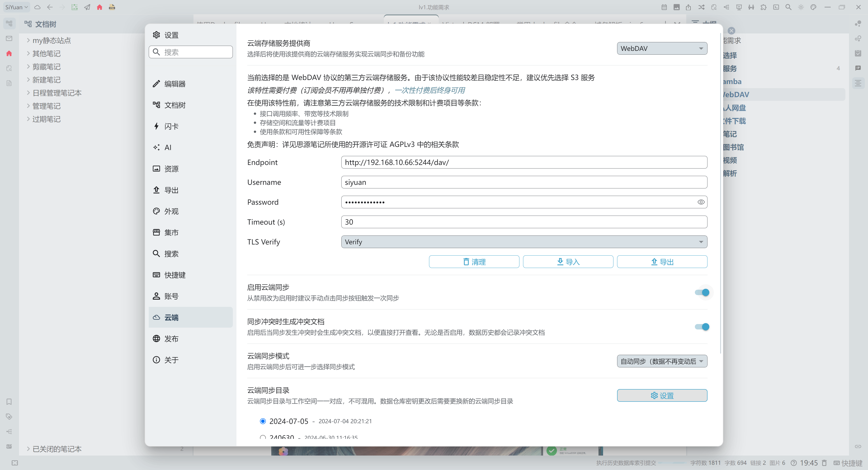868x470 pixels.
Task: Open the 闪卡 settings tab
Action: click(x=190, y=126)
